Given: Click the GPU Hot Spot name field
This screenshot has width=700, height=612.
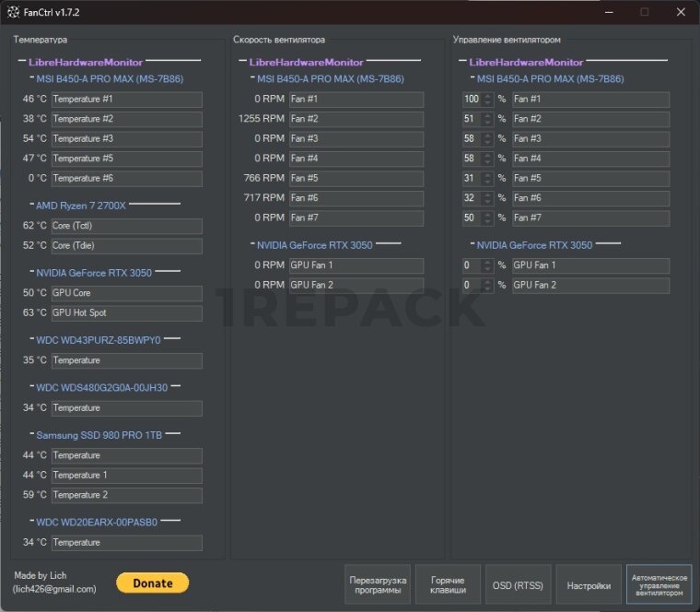Looking at the screenshot, I should (127, 312).
